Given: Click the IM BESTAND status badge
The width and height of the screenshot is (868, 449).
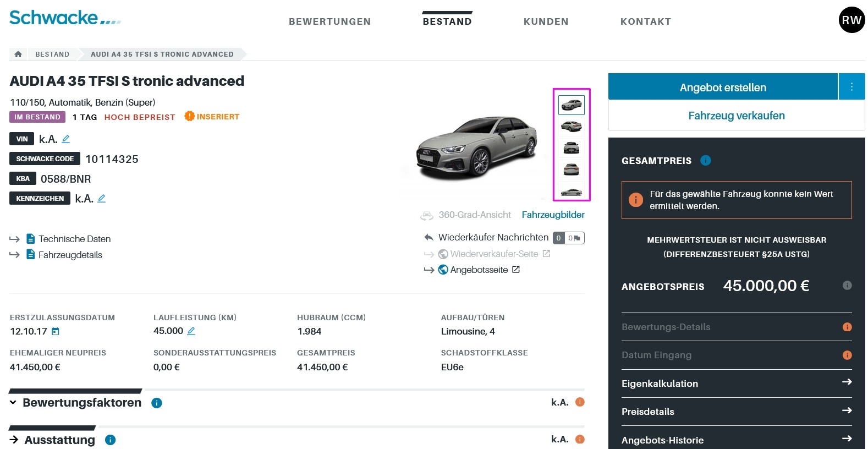Looking at the screenshot, I should point(37,117).
